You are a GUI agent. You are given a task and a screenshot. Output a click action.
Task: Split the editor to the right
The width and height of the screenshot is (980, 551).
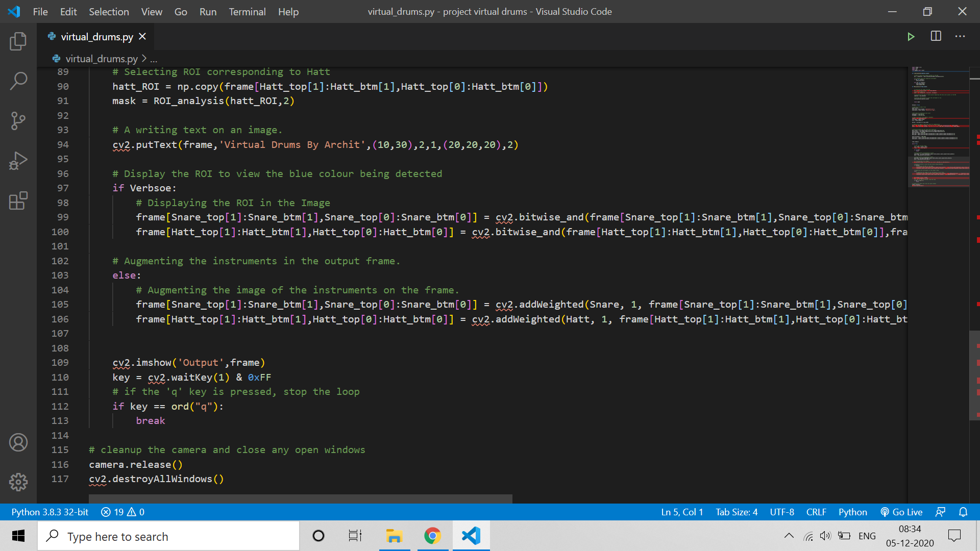click(936, 36)
